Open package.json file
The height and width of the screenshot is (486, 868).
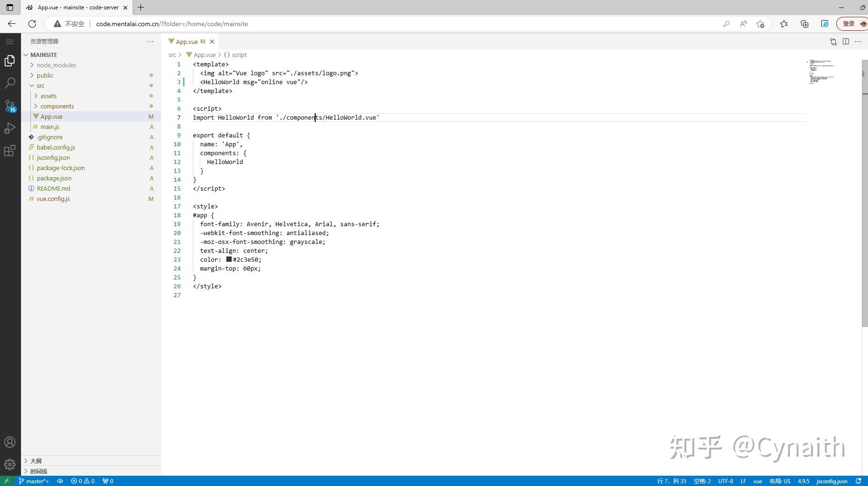pyautogui.click(x=91, y=178)
